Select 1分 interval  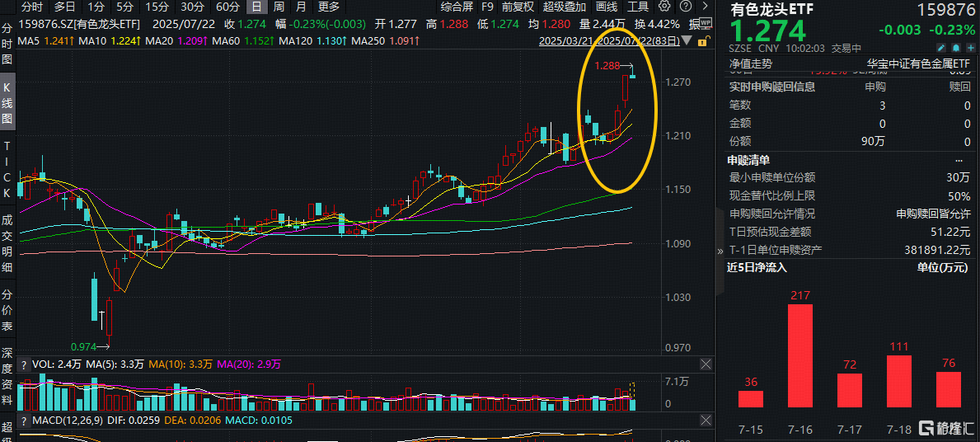[96, 7]
